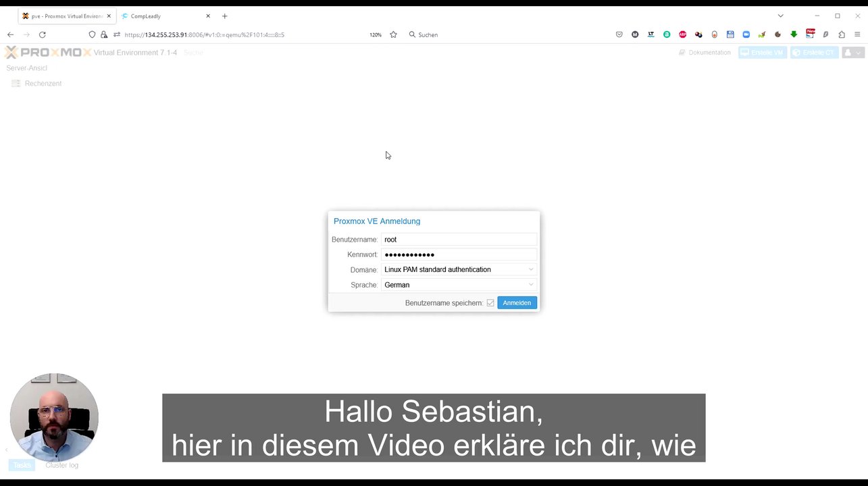Open the dark 'M' extension icon

pyautogui.click(x=635, y=34)
